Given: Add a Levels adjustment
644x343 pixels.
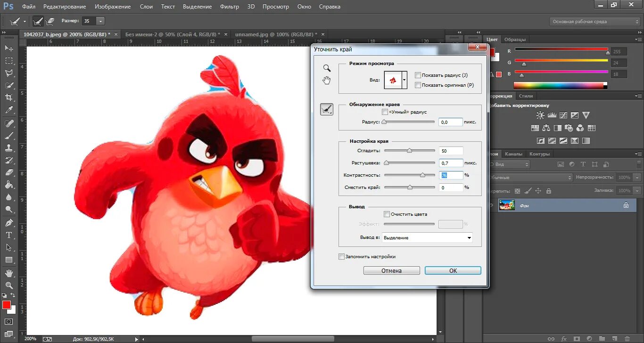Looking at the screenshot, I should pos(552,115).
